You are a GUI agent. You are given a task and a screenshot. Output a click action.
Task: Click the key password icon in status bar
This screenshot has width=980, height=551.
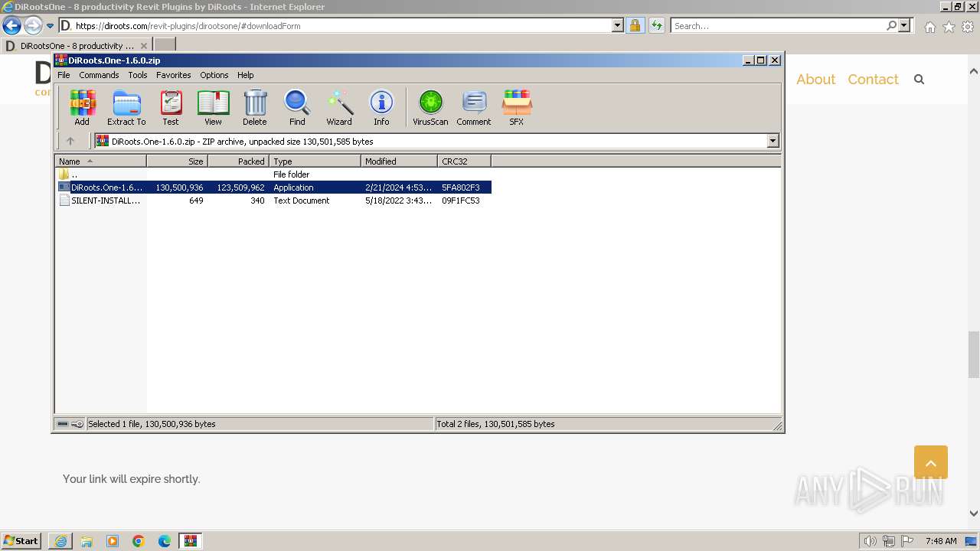point(77,424)
